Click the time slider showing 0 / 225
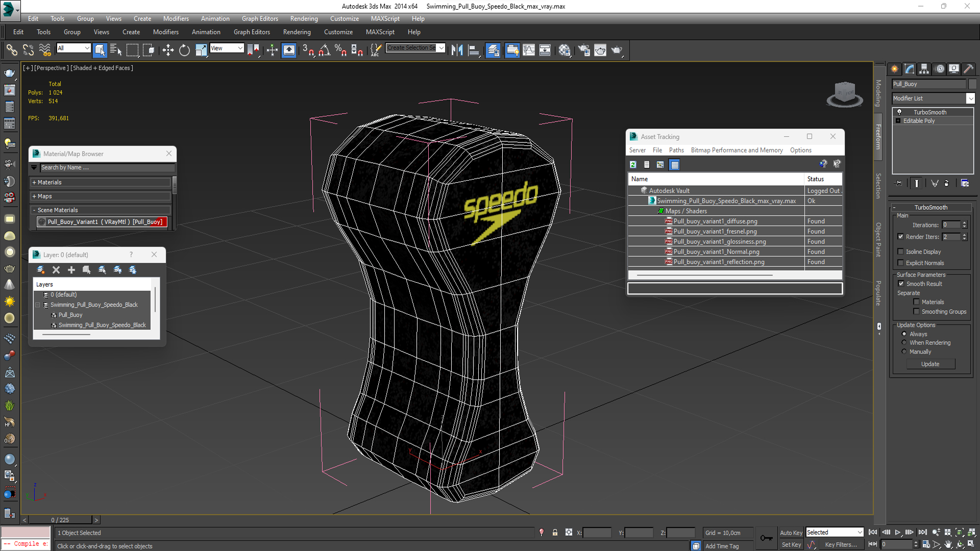This screenshot has height=551, width=980. 60,520
